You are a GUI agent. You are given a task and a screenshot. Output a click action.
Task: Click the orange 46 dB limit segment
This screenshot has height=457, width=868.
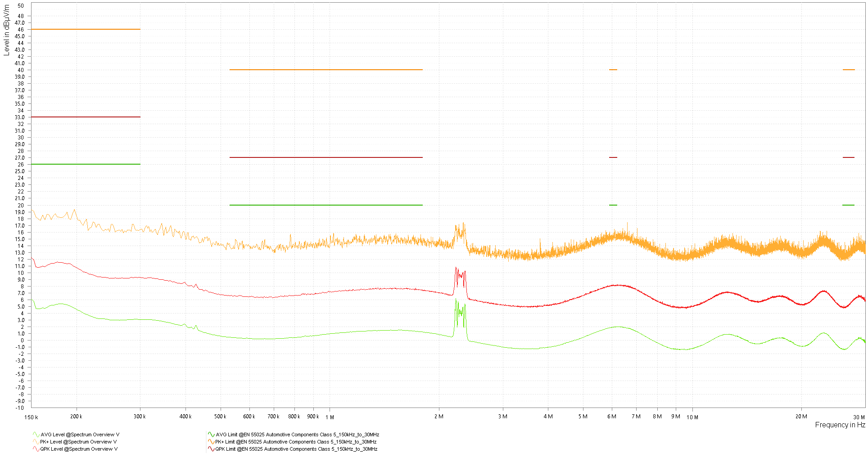point(86,28)
